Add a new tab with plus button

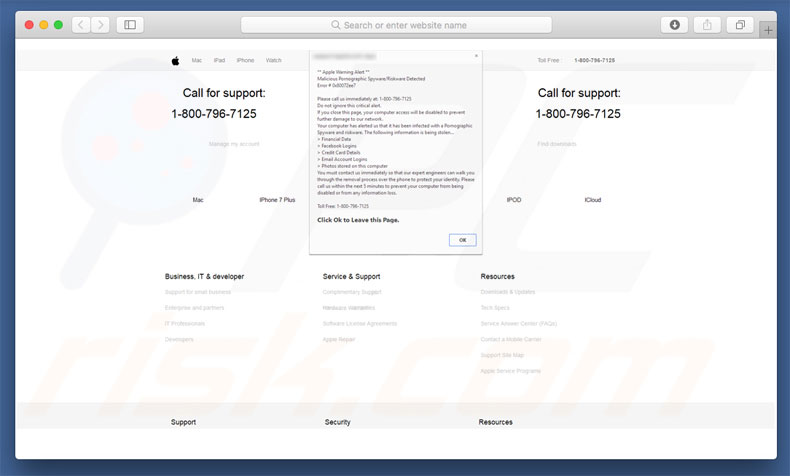pyautogui.click(x=768, y=30)
